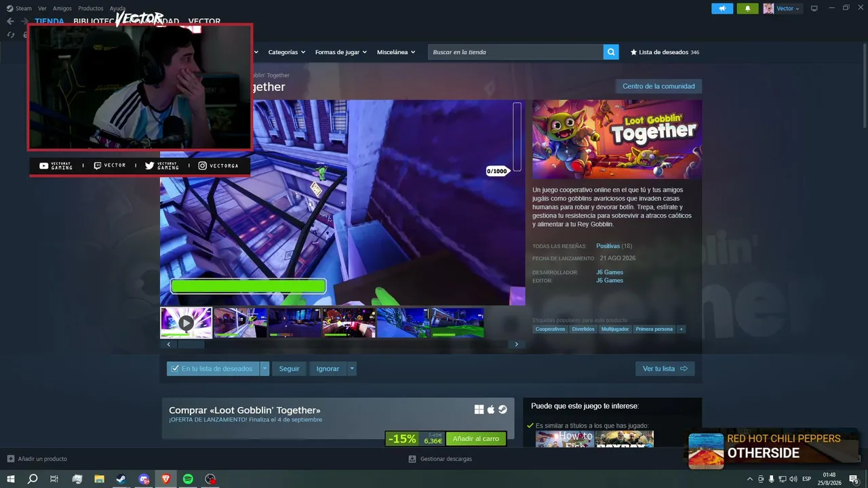Click the ESP language indicator
The width and height of the screenshot is (868, 488).
(x=807, y=479)
